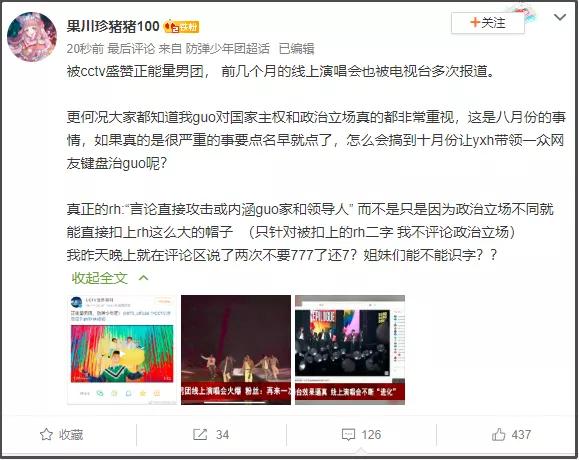579x460 pixels.
Task: Click the 已编辑 edited label
Action: tap(297, 48)
